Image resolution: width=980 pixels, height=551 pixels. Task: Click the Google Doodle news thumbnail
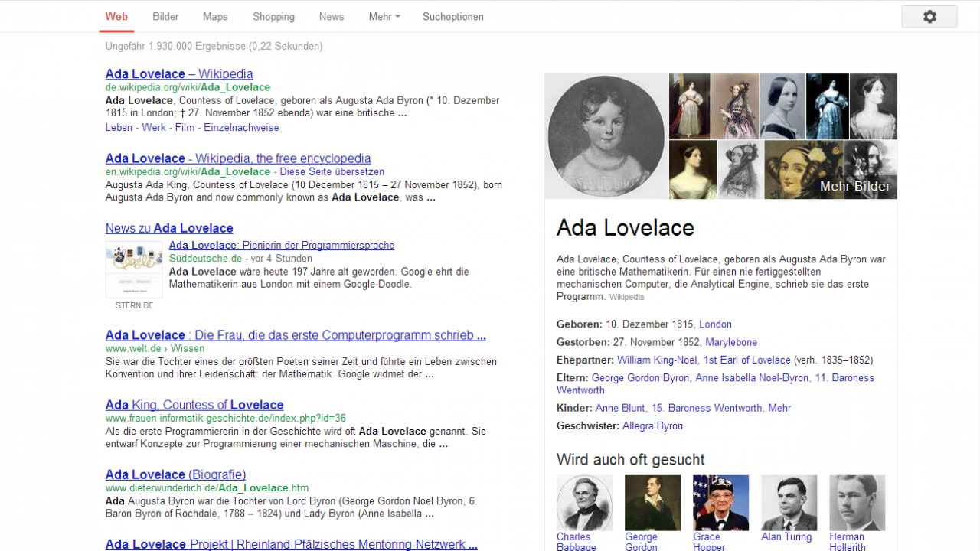click(x=134, y=269)
